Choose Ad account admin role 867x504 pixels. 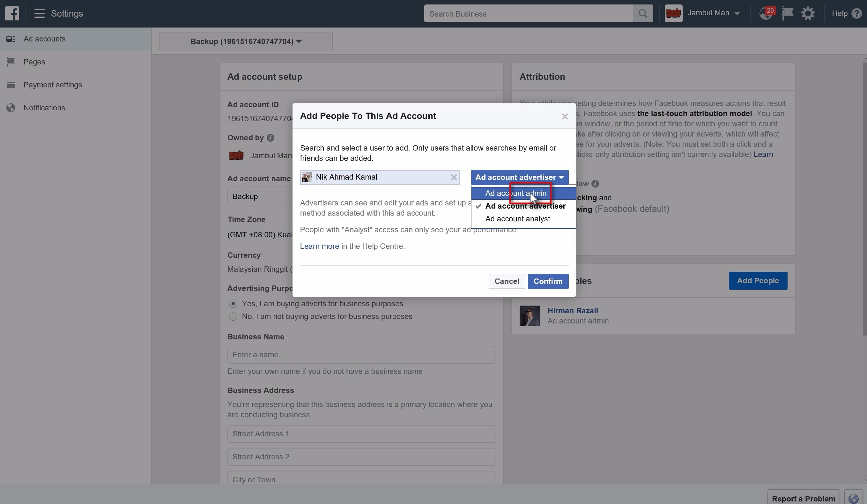[x=523, y=193]
